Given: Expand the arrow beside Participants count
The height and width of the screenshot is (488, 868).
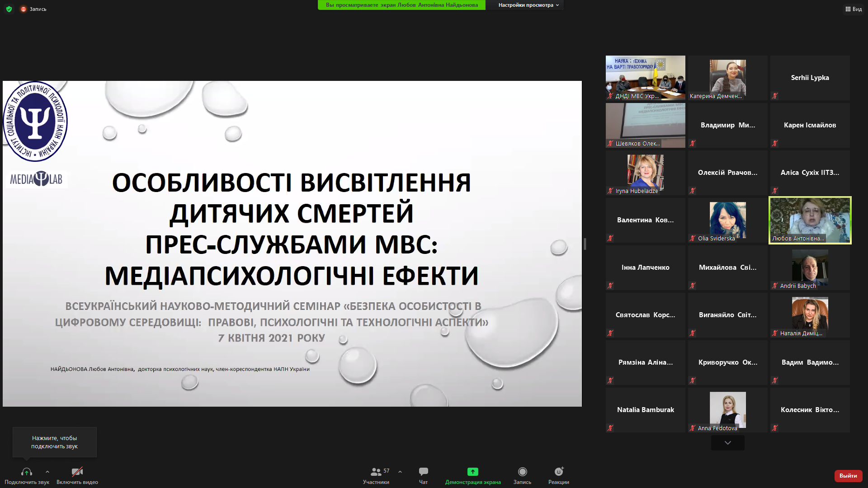Looking at the screenshot, I should click(400, 472).
